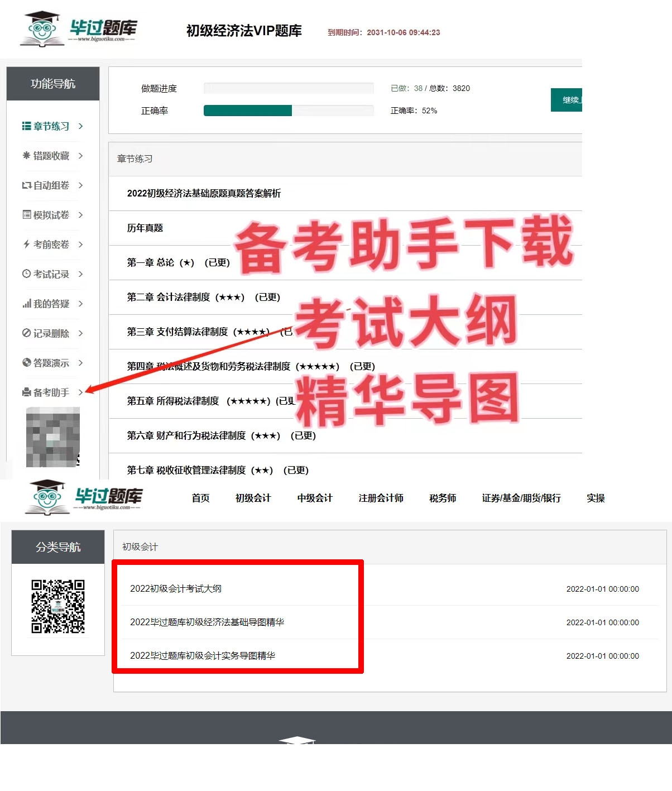Image resolution: width=672 pixels, height=791 pixels.
Task: Click the QR code under 分类导航
Action: pos(58,607)
